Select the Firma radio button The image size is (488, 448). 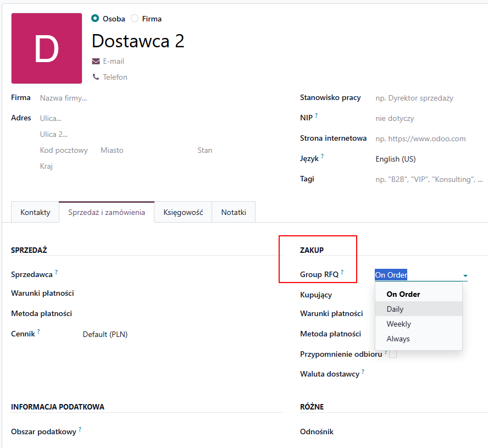point(135,19)
